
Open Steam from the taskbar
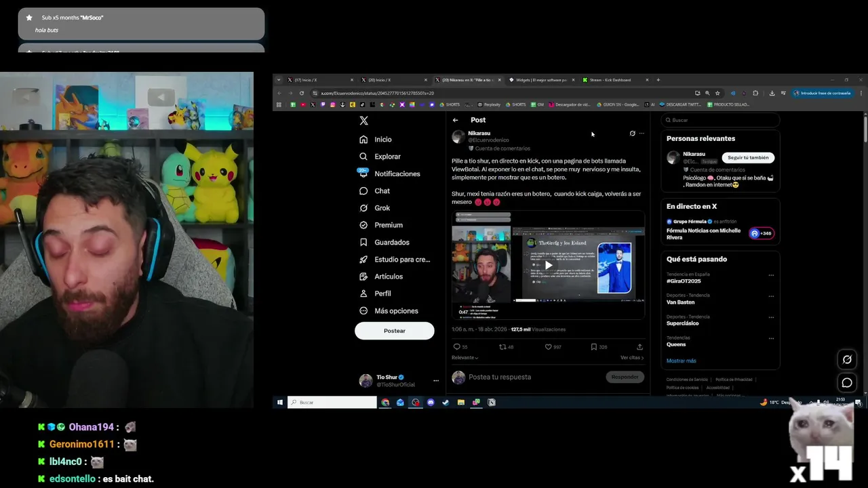446,403
